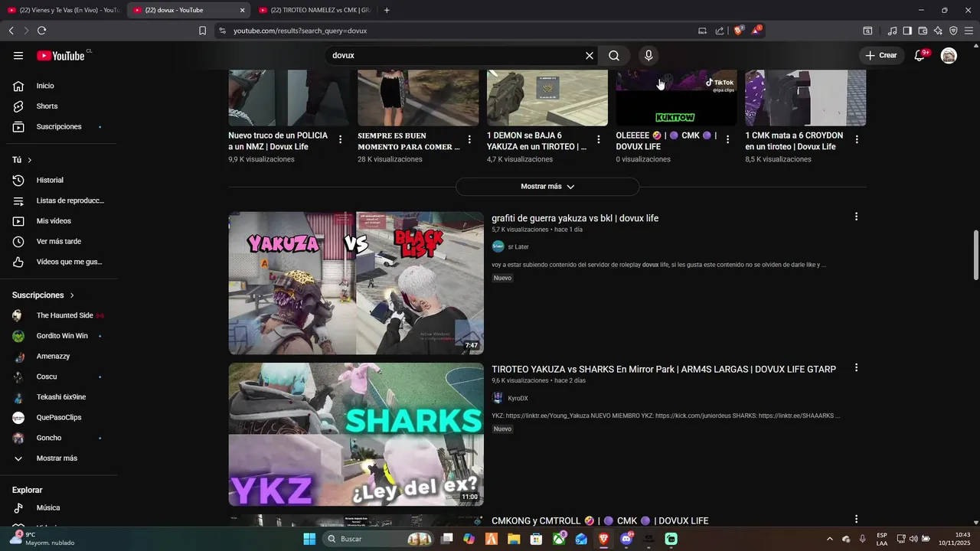
Task: Expand the Suscripciones heading chevron
Action: (x=73, y=295)
